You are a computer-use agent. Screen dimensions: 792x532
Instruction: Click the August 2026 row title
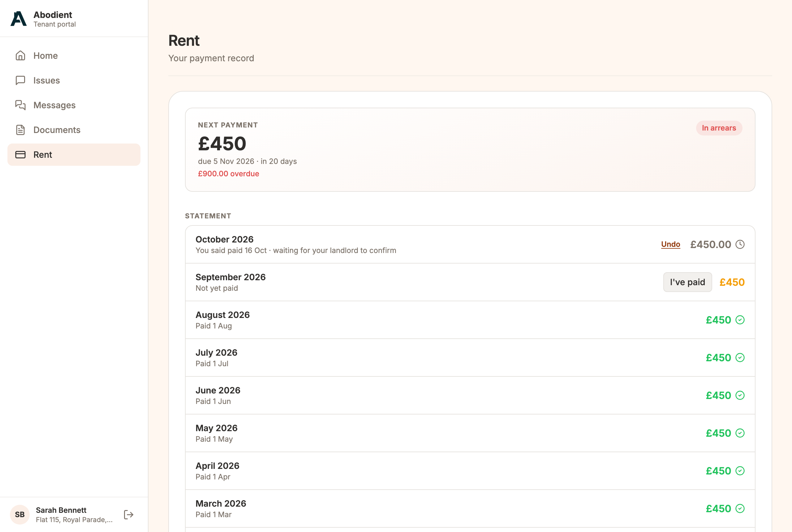point(223,315)
